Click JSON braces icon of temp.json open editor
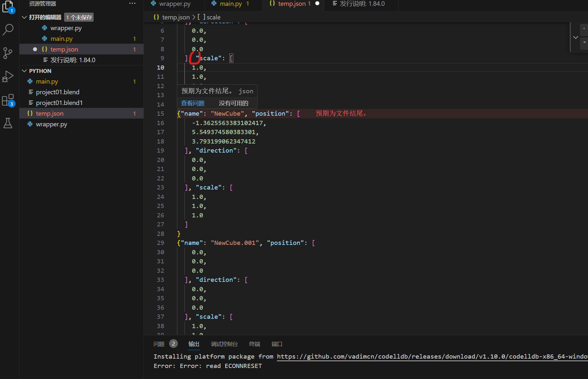The image size is (588, 379). point(44,49)
